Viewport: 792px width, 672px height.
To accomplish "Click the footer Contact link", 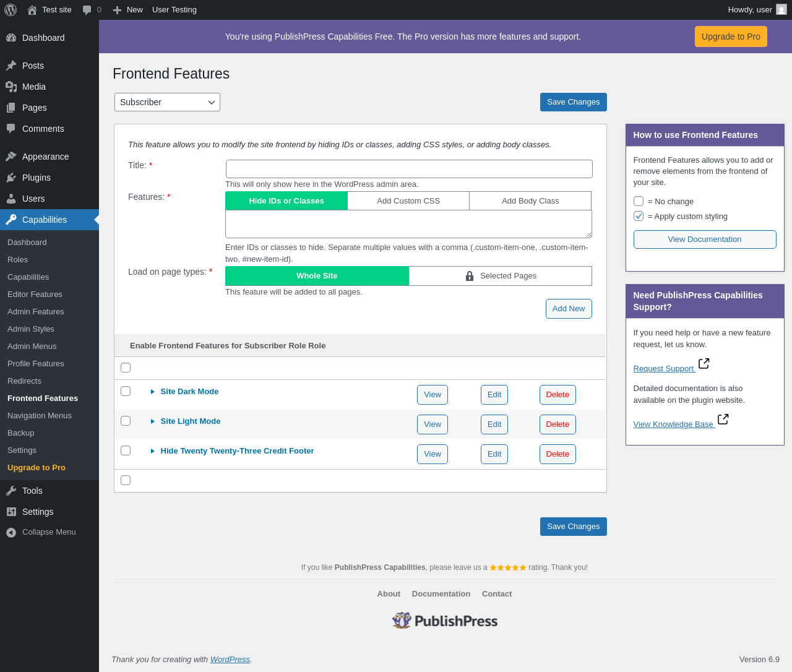I will pos(497,594).
